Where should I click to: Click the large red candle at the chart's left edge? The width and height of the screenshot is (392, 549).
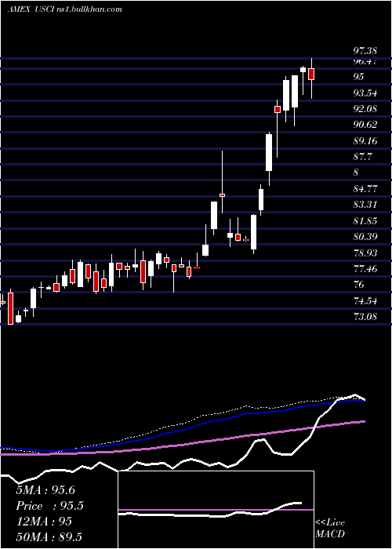pyautogui.click(x=10, y=308)
